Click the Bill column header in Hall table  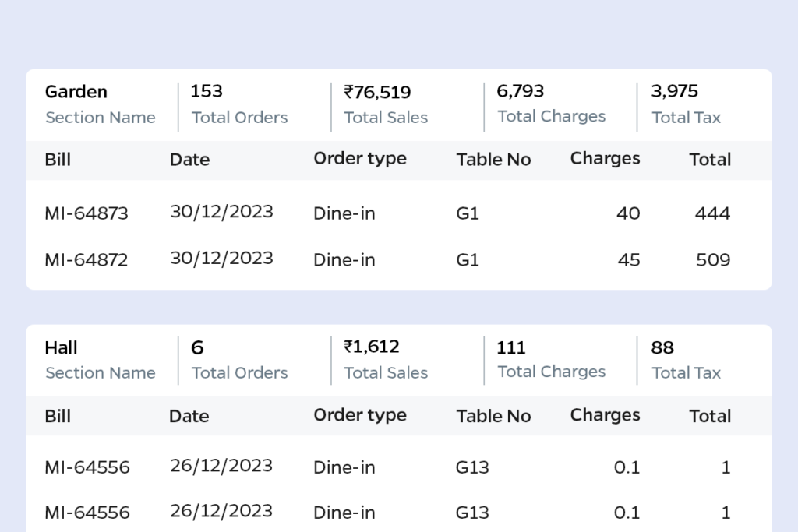58,417
